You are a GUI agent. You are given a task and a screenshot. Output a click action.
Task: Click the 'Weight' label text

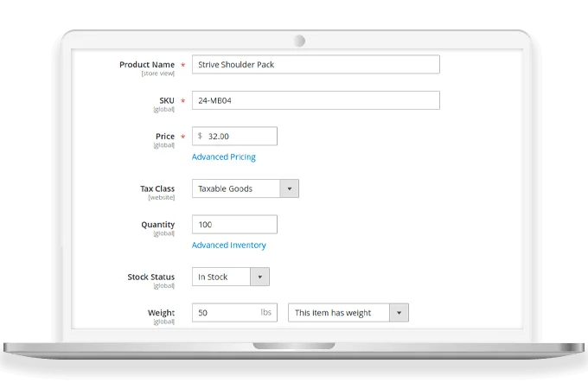161,313
